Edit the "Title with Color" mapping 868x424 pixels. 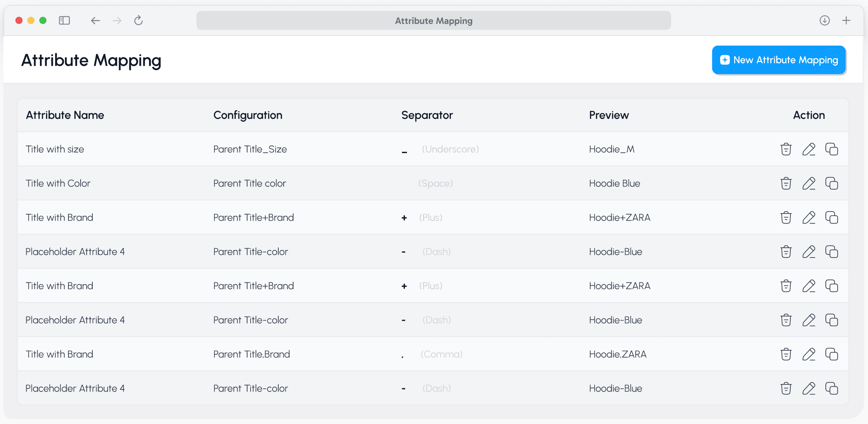click(x=809, y=183)
